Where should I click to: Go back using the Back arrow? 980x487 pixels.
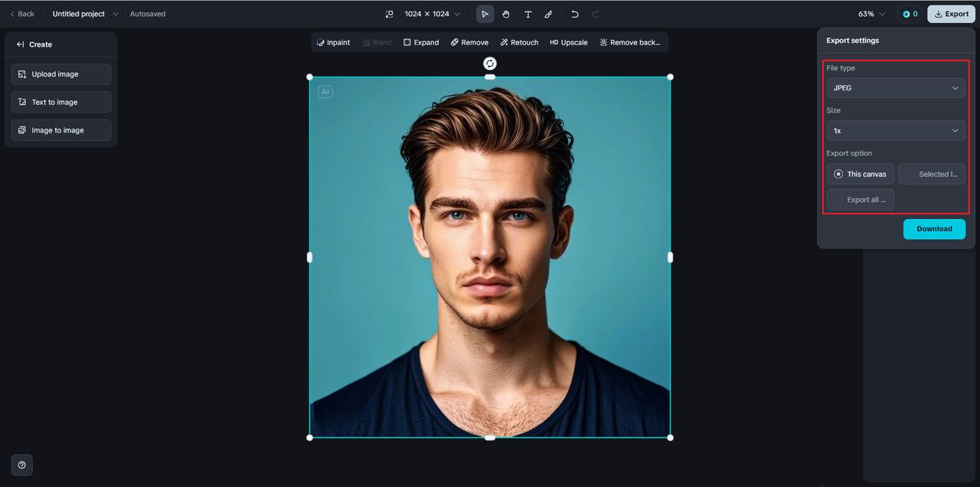tap(22, 14)
